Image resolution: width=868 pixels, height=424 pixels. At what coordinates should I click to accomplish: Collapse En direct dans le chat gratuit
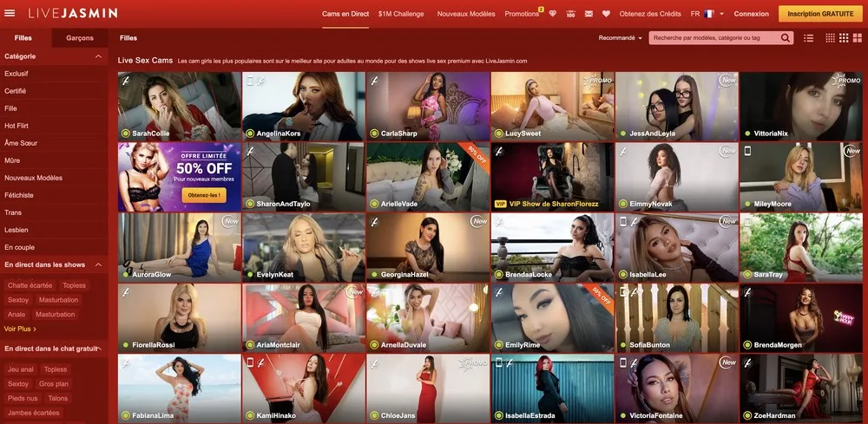coord(99,349)
